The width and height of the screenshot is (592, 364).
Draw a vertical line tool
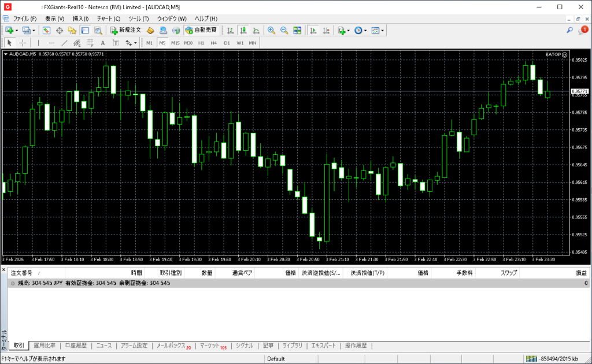coord(38,43)
